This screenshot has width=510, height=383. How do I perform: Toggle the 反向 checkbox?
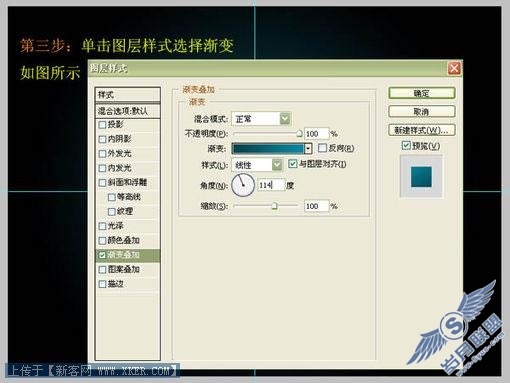tap(322, 148)
